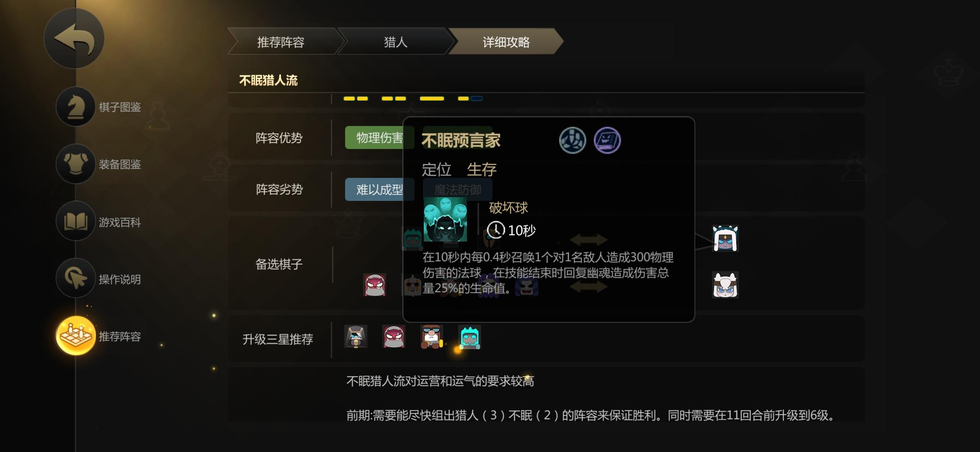
Task: Select the dwarf with goggles piece
Action: click(432, 337)
